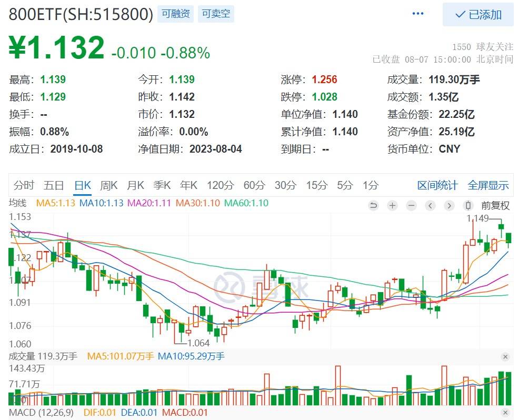Switch to the 月K monthly tab
Screen dimensions: 518x420
135,185
